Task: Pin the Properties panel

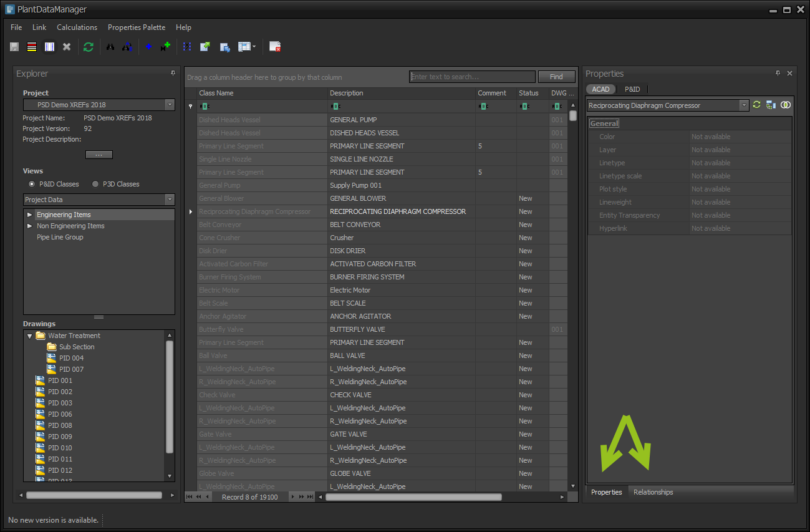Action: (x=778, y=73)
